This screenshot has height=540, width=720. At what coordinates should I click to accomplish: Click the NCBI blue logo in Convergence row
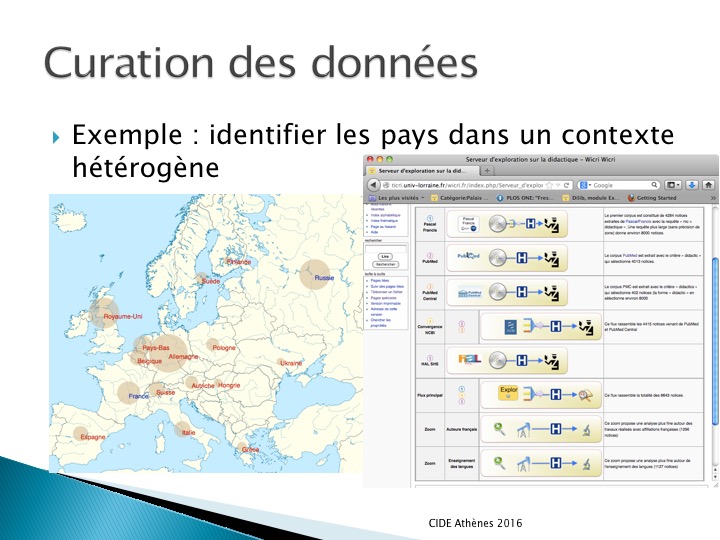coord(511,327)
